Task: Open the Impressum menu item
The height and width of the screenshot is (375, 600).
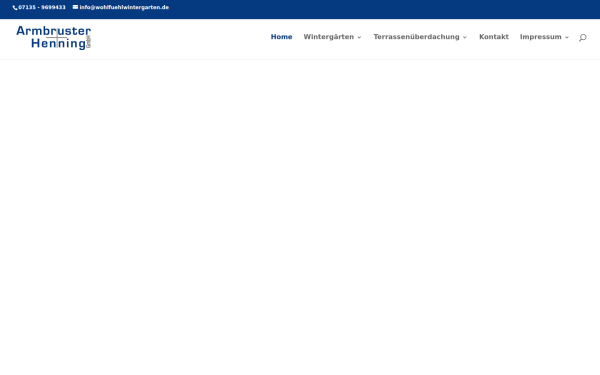Action: point(540,37)
